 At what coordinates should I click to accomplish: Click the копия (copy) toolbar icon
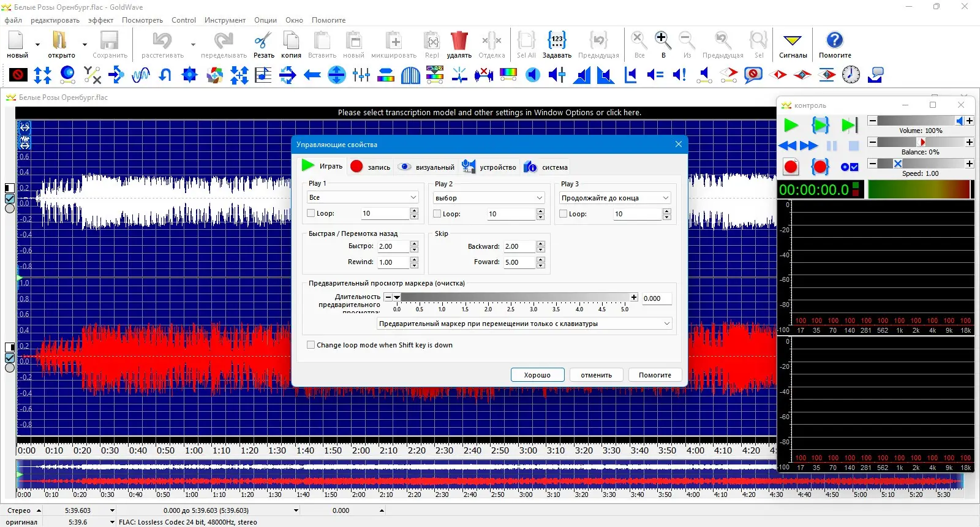pos(291,42)
